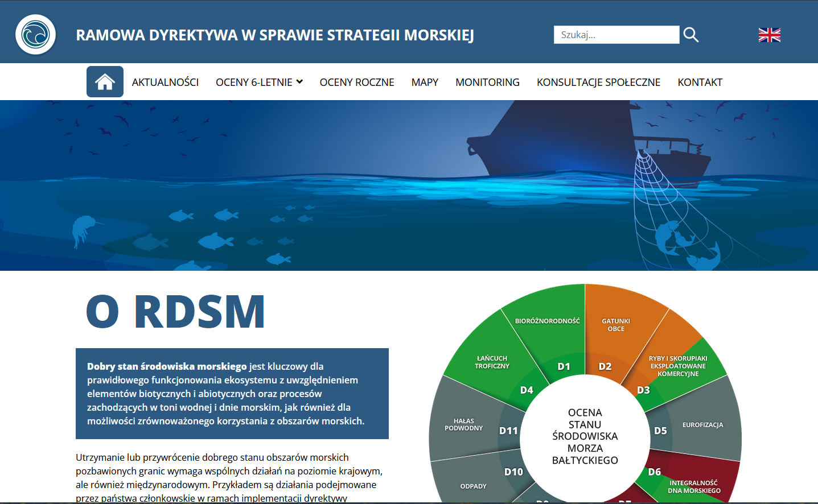Switch language using the British flag icon
Screen dimensions: 818x504
[x=769, y=34]
